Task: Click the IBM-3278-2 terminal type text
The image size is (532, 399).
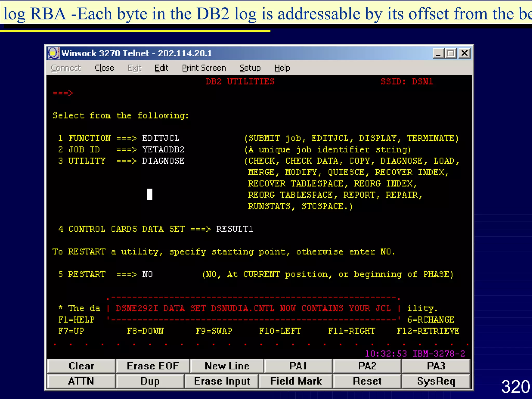Action: pos(439,354)
